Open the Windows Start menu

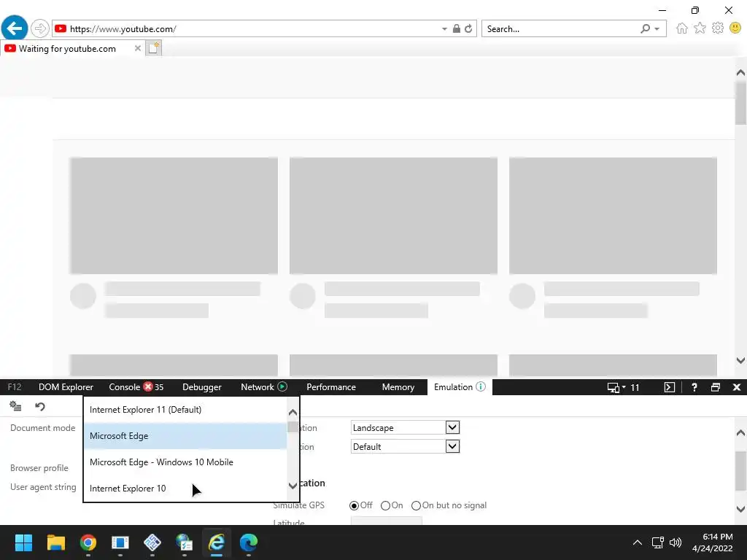tap(23, 542)
